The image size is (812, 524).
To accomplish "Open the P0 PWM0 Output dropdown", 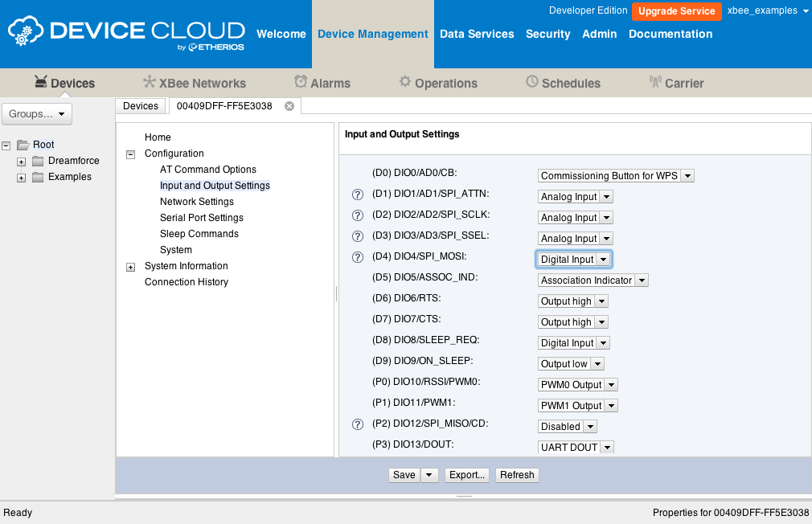I will (578, 385).
